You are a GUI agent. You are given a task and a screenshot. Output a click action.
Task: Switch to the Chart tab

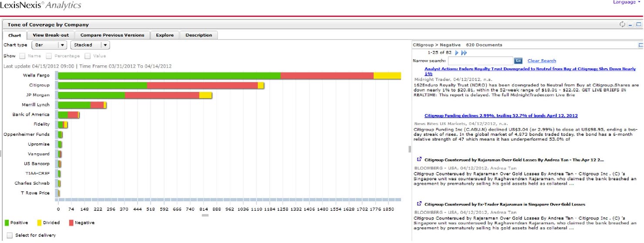pyautogui.click(x=15, y=35)
